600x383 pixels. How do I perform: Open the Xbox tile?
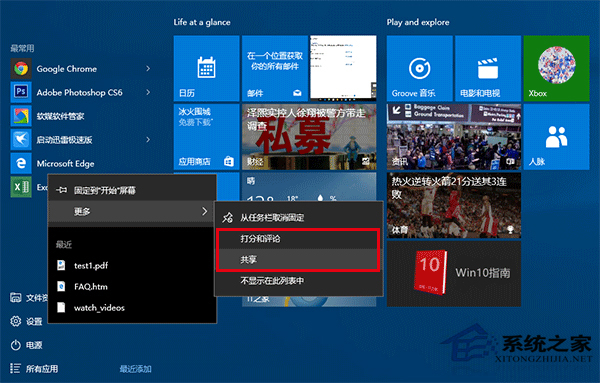tap(556, 68)
